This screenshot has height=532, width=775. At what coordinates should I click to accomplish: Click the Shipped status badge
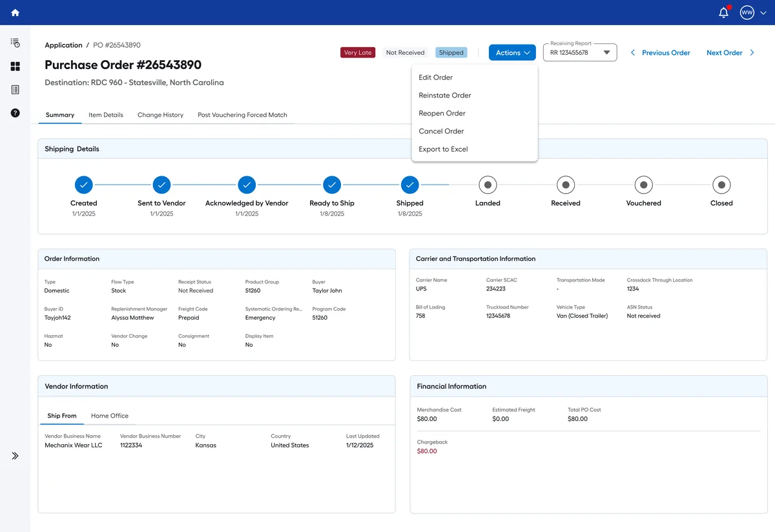pyautogui.click(x=451, y=52)
